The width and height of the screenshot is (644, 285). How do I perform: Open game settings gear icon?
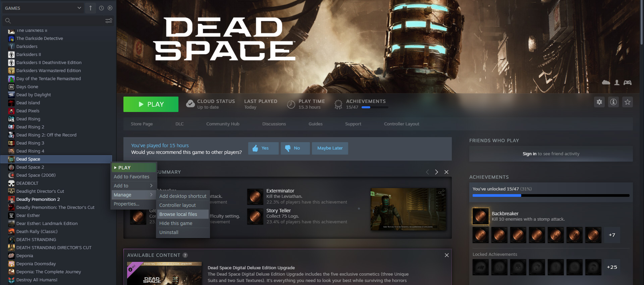pos(599,102)
